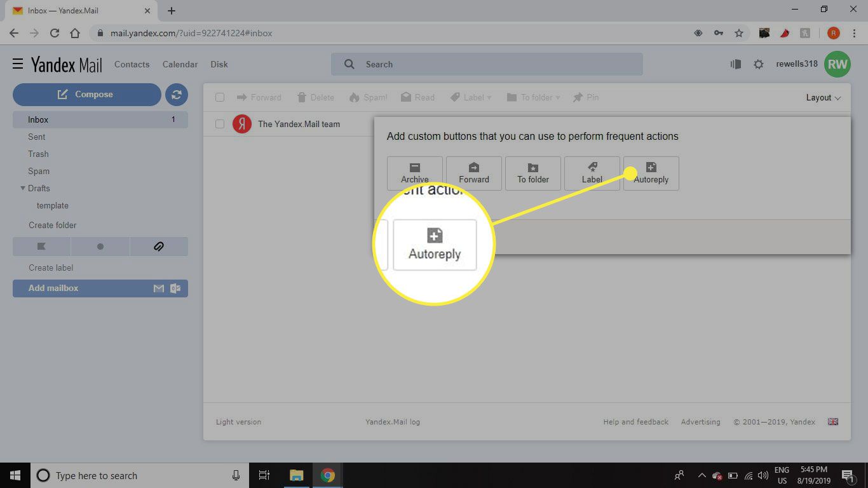The height and width of the screenshot is (488, 868).
Task: Select the Inbox — Yandex.Mail browser tab
Action: pyautogui.click(x=80, y=11)
